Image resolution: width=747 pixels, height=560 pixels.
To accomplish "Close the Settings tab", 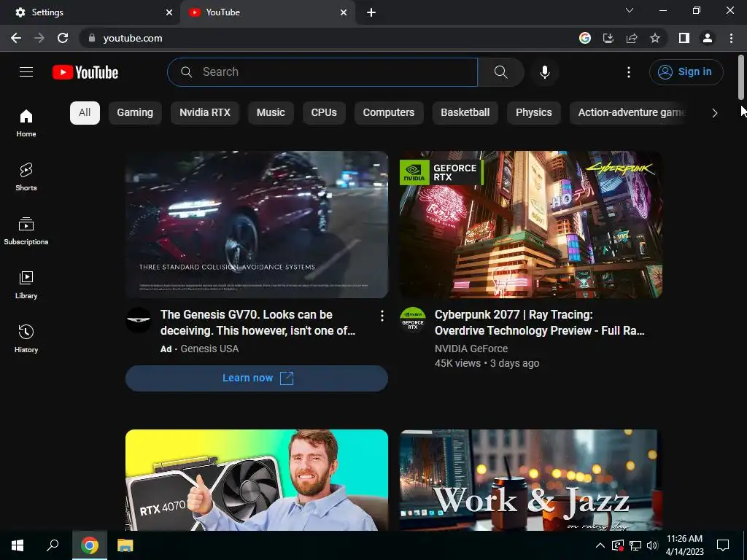I will [x=169, y=12].
